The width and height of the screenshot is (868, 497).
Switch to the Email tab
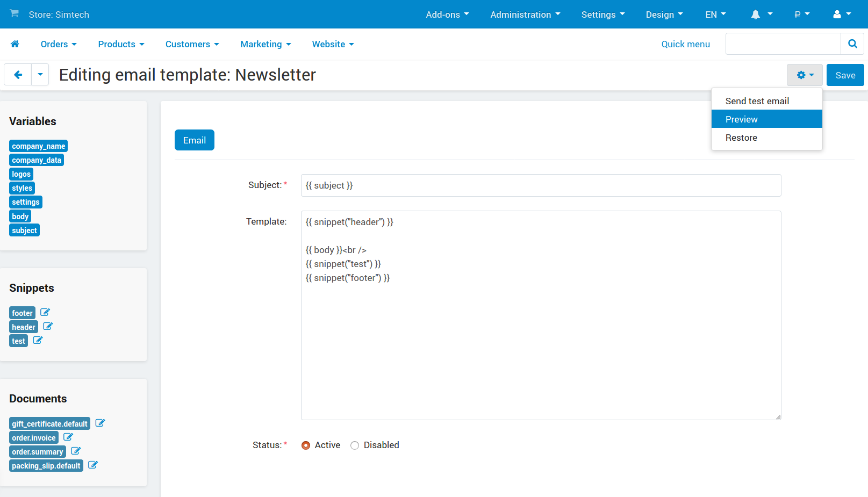[195, 140]
